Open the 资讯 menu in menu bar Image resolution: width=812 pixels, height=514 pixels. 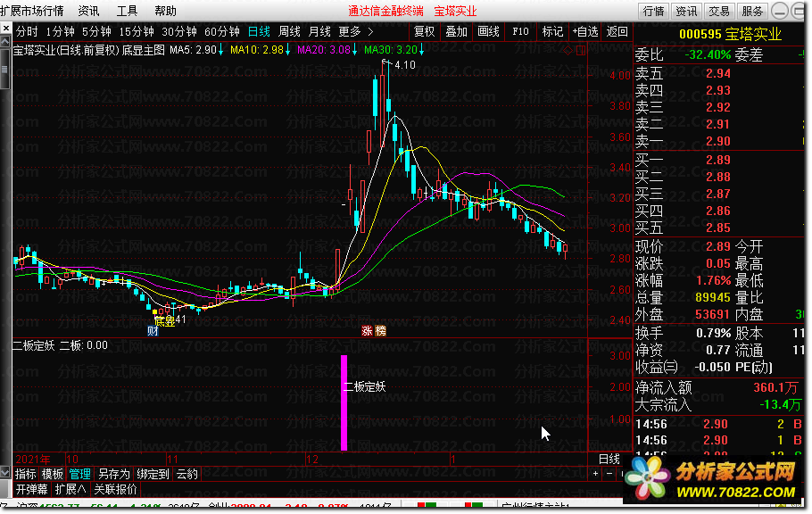[88, 11]
